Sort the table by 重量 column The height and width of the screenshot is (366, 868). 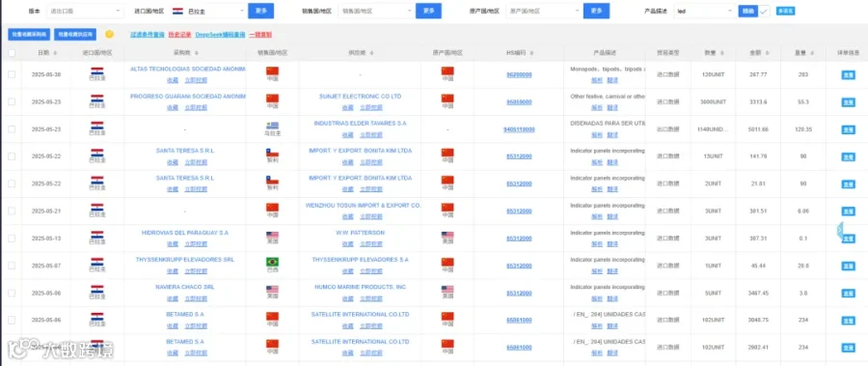point(811,53)
